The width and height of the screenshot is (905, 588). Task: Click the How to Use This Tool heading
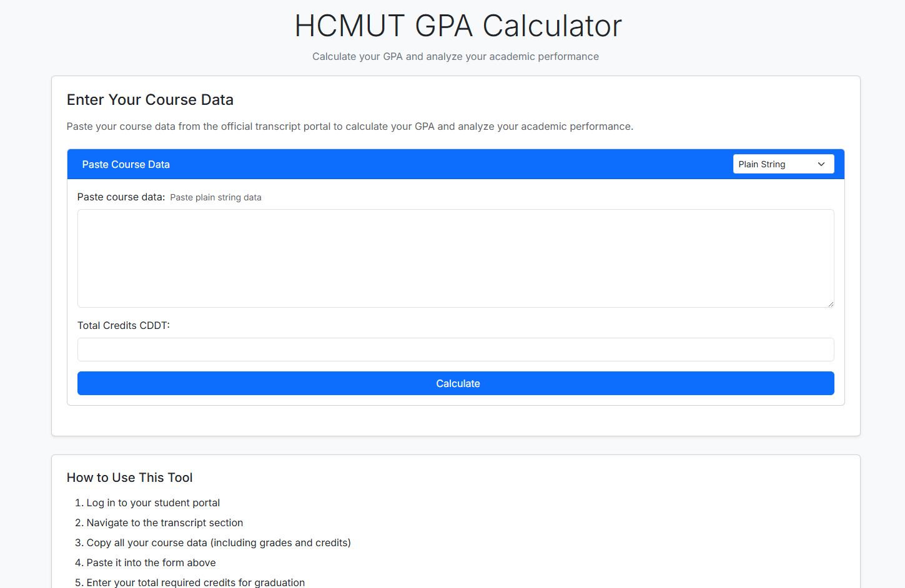[x=129, y=478]
